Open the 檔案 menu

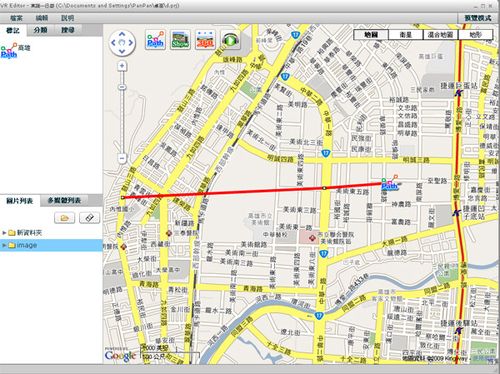click(x=17, y=18)
